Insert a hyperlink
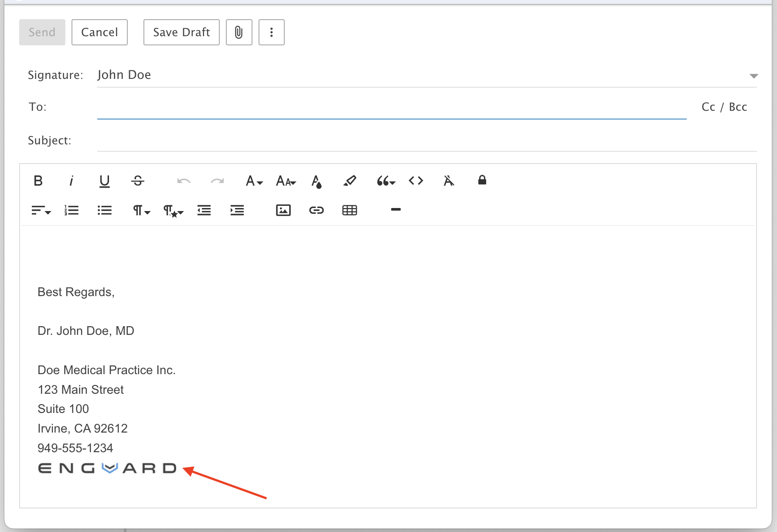Image resolution: width=777 pixels, height=532 pixels. [x=317, y=211]
